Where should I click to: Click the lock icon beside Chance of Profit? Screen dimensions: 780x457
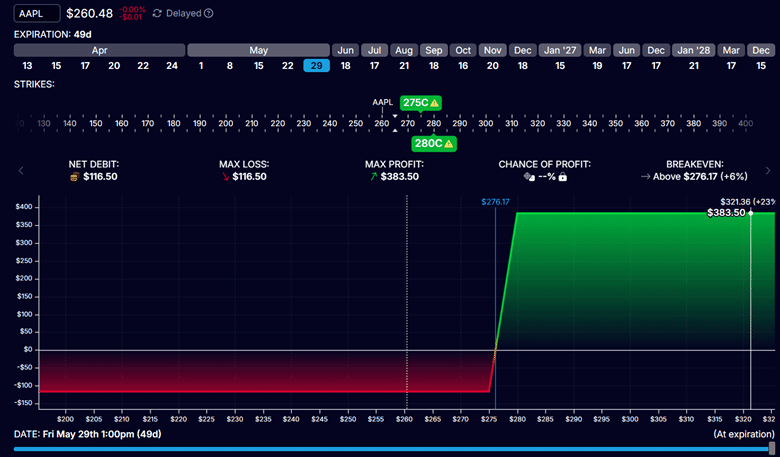tap(563, 177)
